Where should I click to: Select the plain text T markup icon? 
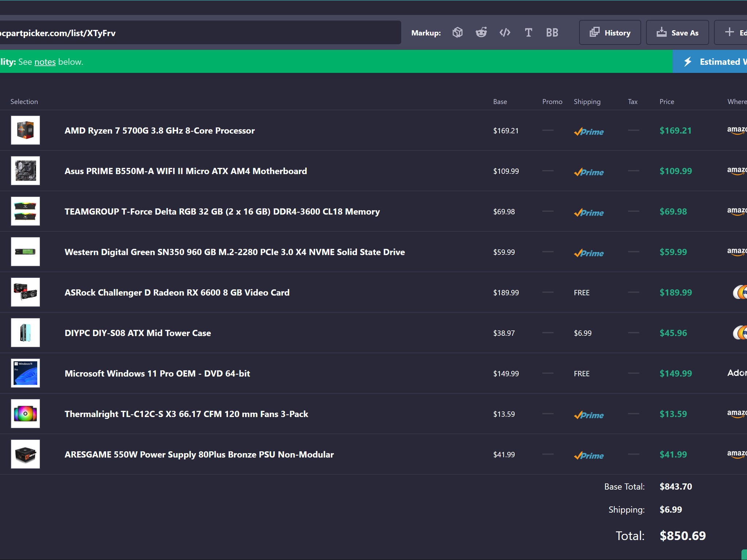(x=529, y=32)
